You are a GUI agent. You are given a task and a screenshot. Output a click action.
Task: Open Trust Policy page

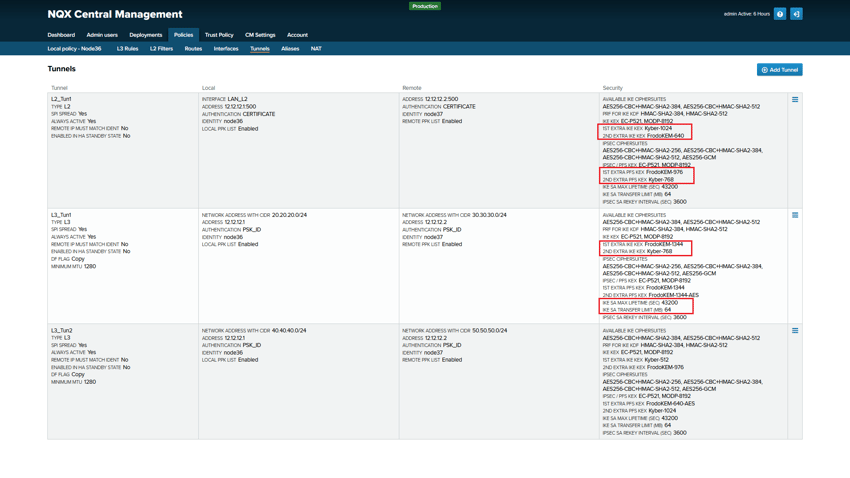coord(219,35)
